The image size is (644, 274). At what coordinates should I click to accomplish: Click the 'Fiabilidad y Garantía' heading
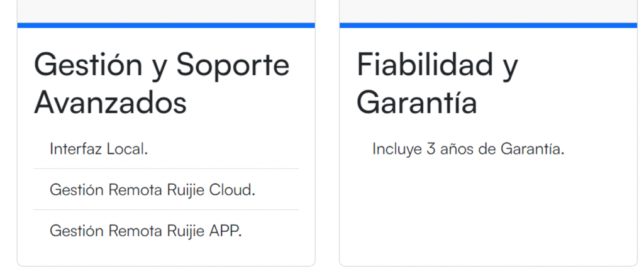point(437,83)
